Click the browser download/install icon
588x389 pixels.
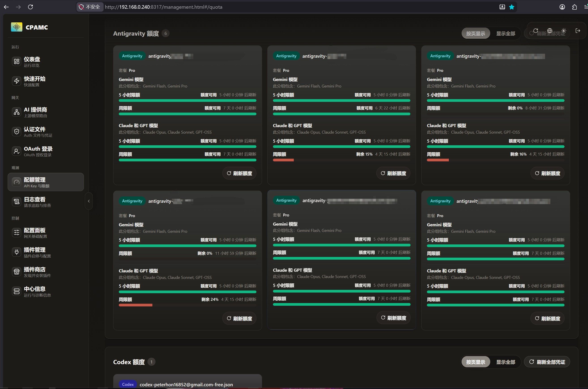(502, 7)
